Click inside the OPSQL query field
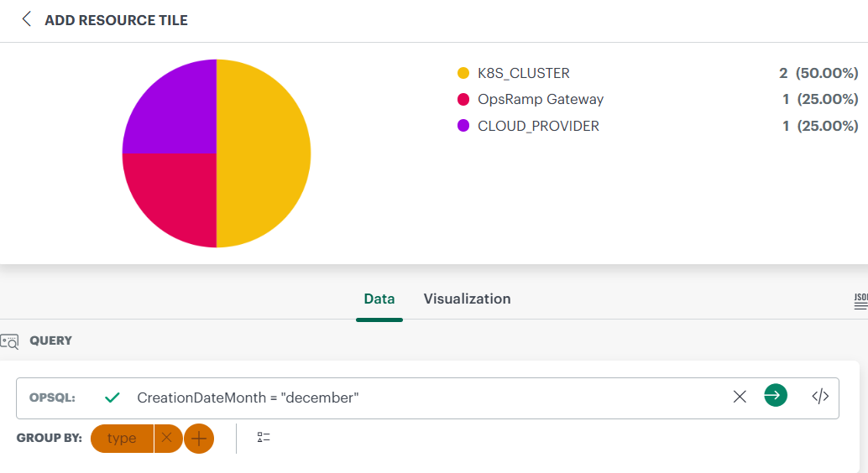Screen dimensions: 868x473 pos(426,398)
